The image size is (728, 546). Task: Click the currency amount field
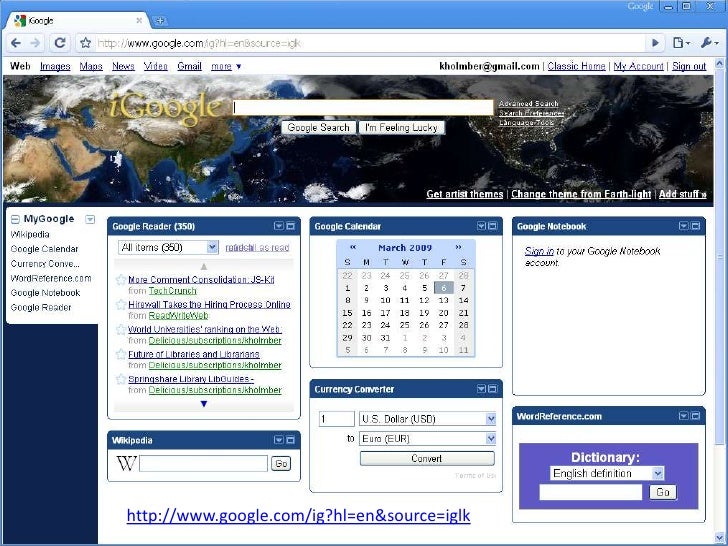pos(337,419)
